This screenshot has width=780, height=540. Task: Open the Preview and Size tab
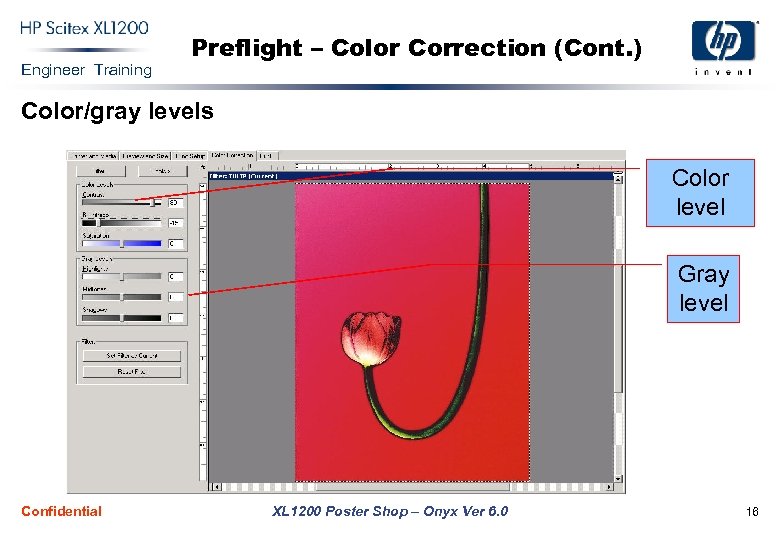(145, 156)
